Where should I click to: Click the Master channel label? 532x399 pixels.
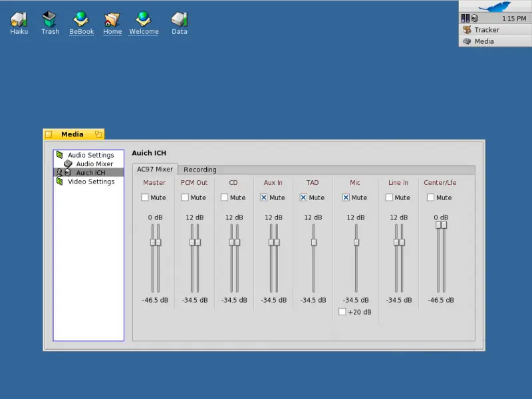154,182
